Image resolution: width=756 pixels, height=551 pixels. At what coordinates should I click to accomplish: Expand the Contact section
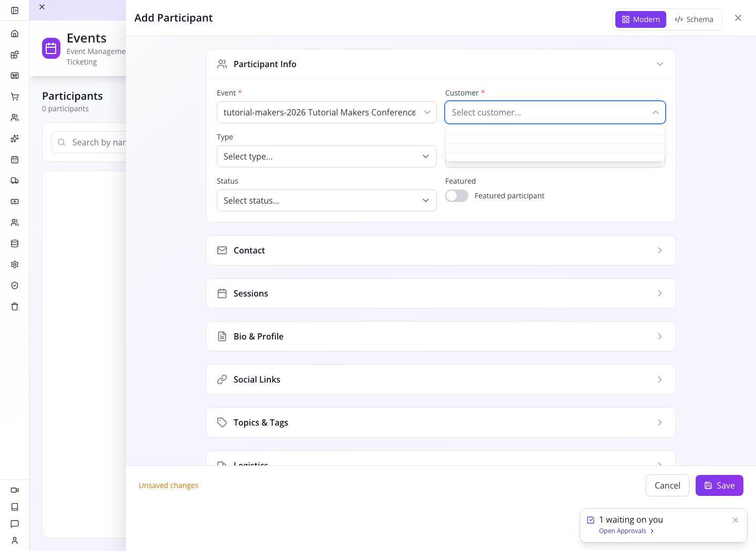point(441,250)
